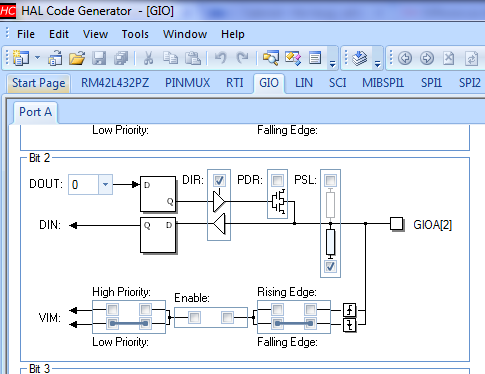Image resolution: width=485 pixels, height=374 pixels.
Task: Click the Generate Code stacked pages icon
Action: coord(359,58)
